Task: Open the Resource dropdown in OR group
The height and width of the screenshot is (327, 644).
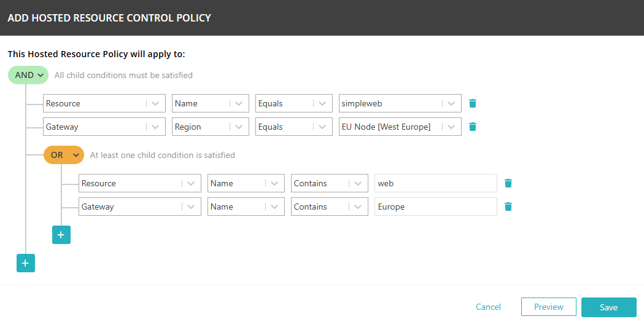Action: (x=191, y=183)
